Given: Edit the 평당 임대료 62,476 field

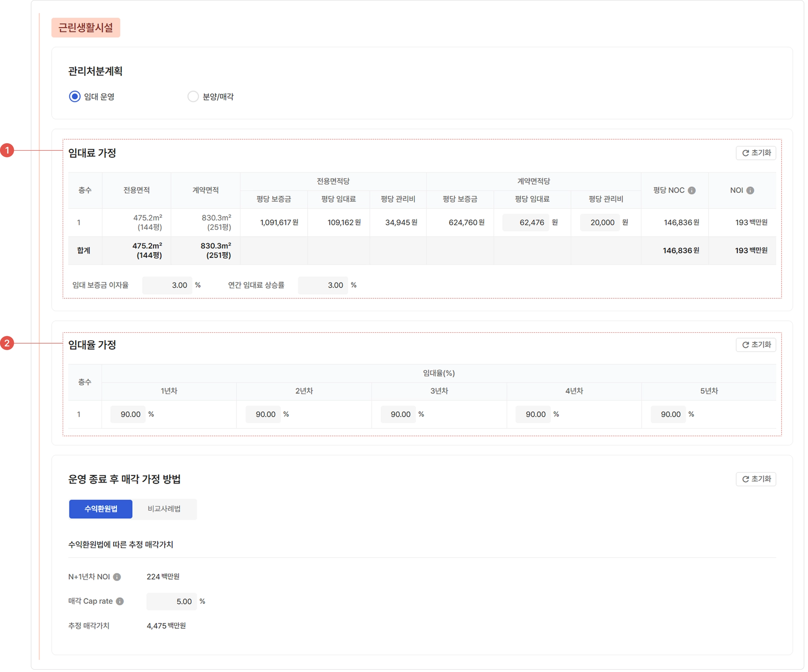Looking at the screenshot, I should [x=526, y=223].
